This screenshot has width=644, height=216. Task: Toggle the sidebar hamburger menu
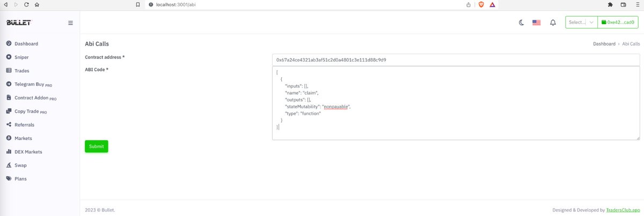(x=70, y=23)
